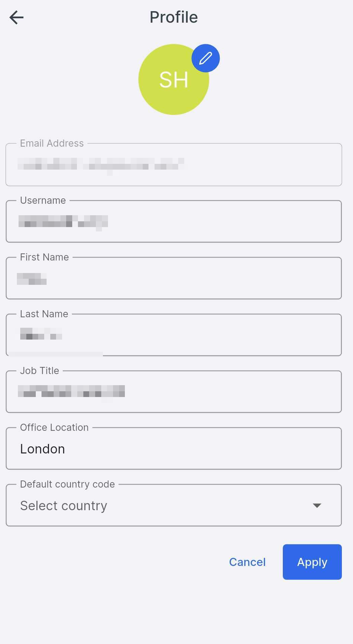Click the Job Title label
This screenshot has height=644, width=353.
[x=39, y=371]
